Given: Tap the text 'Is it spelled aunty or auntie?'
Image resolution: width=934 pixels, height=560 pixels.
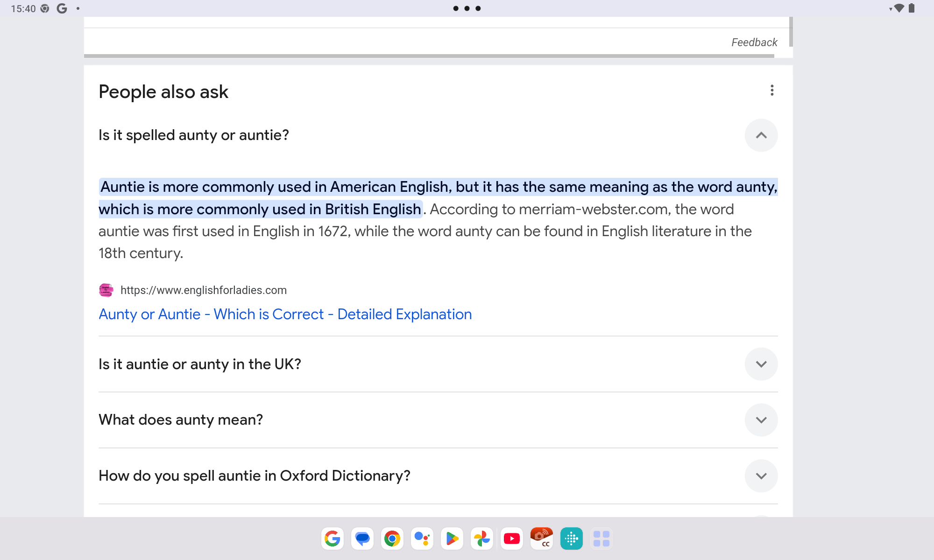Looking at the screenshot, I should [194, 135].
